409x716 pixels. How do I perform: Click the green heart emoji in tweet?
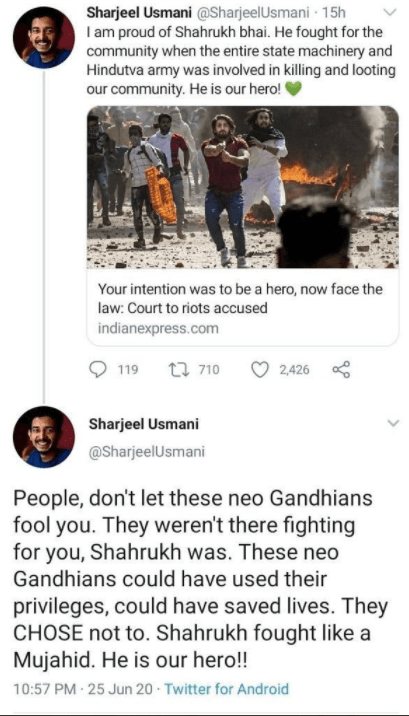[x=294, y=89]
